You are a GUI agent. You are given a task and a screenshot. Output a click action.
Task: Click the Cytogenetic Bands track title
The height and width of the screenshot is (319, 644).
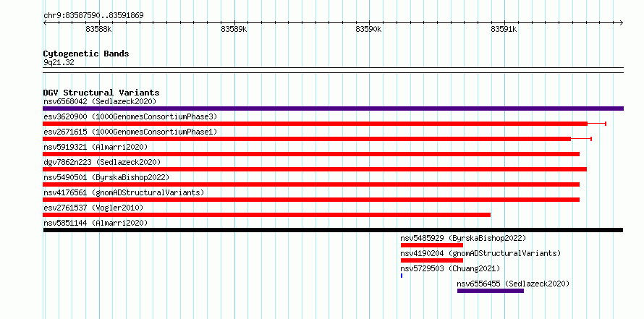[86, 54]
